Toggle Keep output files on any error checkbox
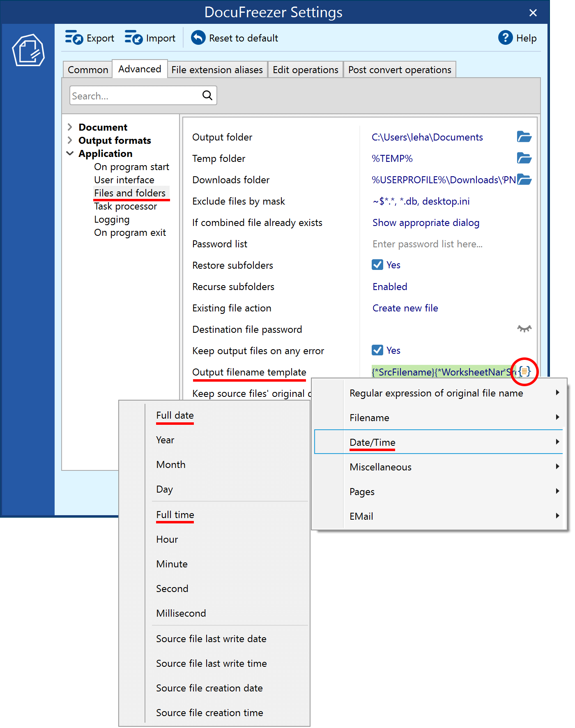The height and width of the screenshot is (728, 575). tap(377, 350)
